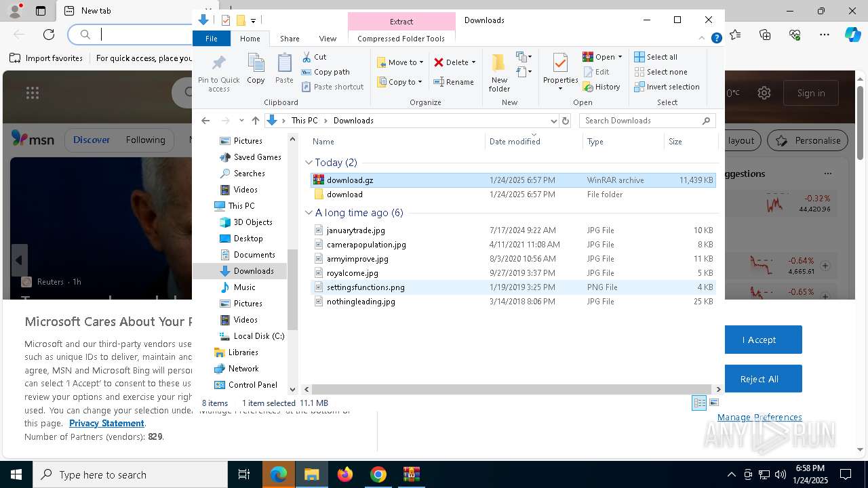The image size is (868, 488).
Task: Refresh the Downloads folder view
Action: (566, 121)
